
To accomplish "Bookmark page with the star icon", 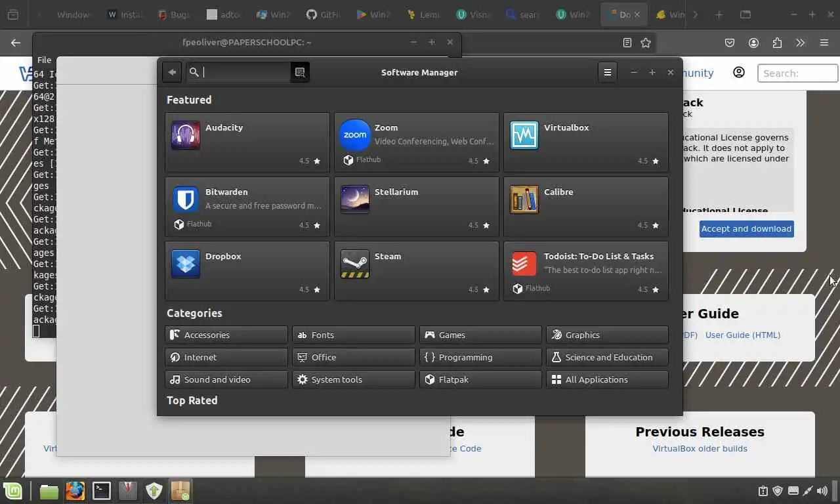I will point(646,43).
